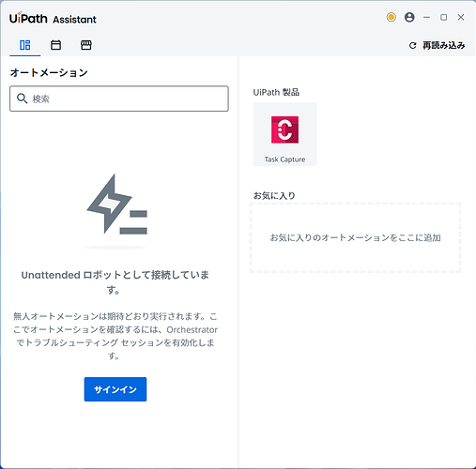Click the お気に入り section label

pos(274,196)
